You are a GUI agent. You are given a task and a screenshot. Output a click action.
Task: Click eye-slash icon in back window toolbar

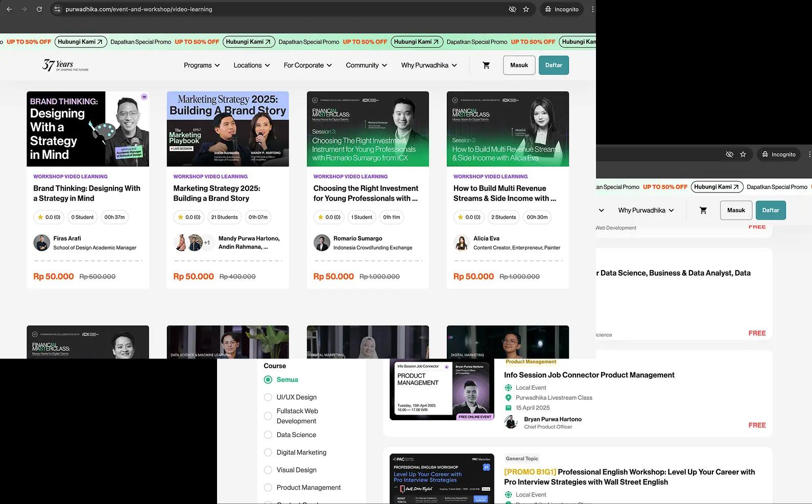coord(729,154)
